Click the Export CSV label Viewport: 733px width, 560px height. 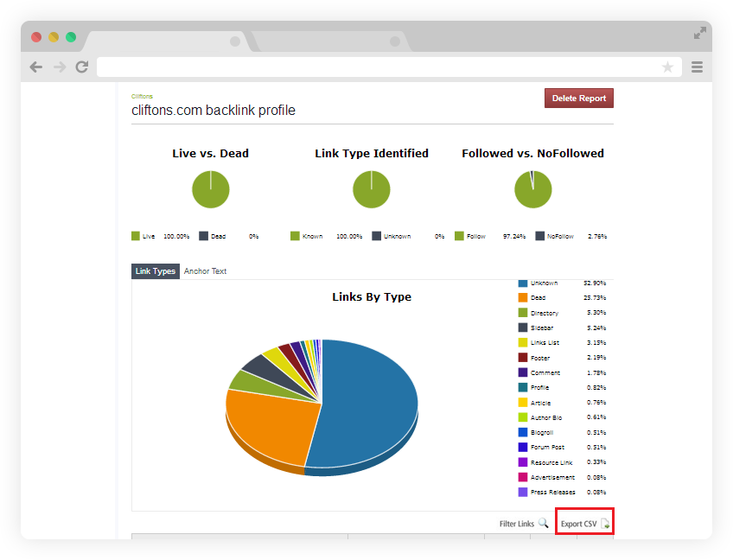click(x=579, y=524)
